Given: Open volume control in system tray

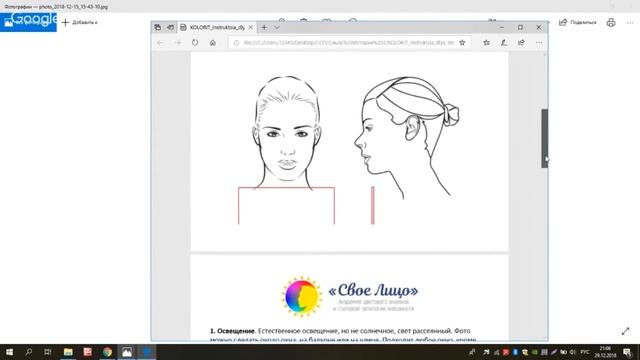Looking at the screenshot, I should [573, 352].
